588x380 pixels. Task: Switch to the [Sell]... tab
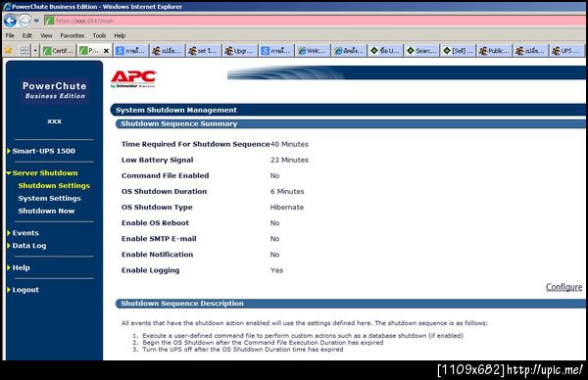[459, 50]
